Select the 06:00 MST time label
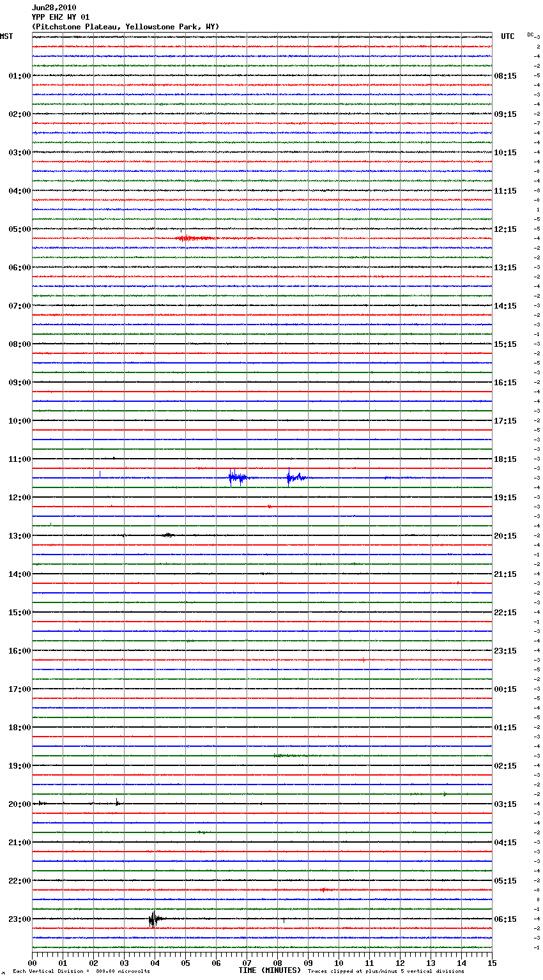The width and height of the screenshot is (543, 980). click(20, 268)
